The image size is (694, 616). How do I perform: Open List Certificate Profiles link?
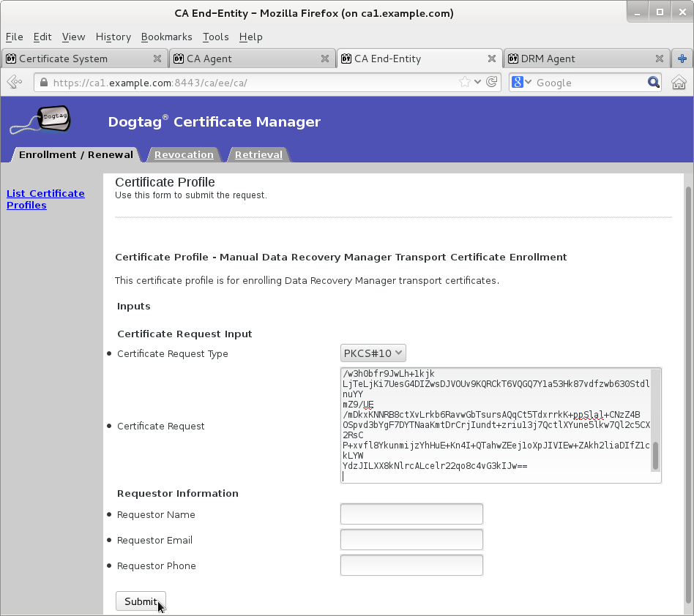pyautogui.click(x=45, y=200)
